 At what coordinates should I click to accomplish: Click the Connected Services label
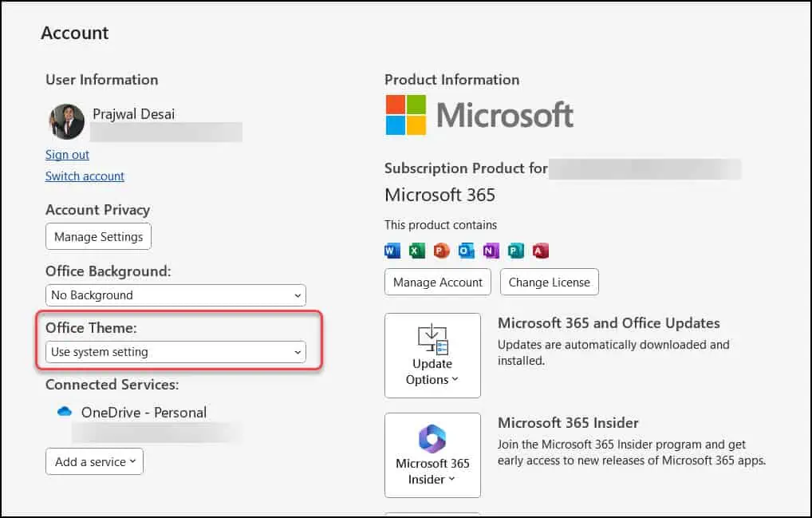click(x=112, y=385)
